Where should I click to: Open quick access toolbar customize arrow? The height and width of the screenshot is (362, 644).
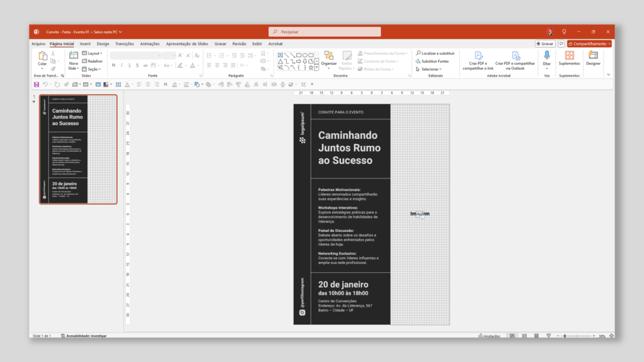312,85
